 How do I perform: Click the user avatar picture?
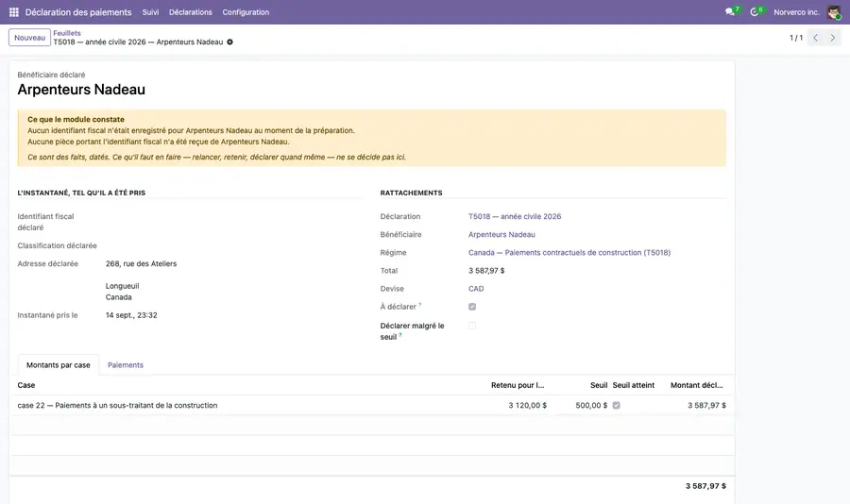click(834, 12)
